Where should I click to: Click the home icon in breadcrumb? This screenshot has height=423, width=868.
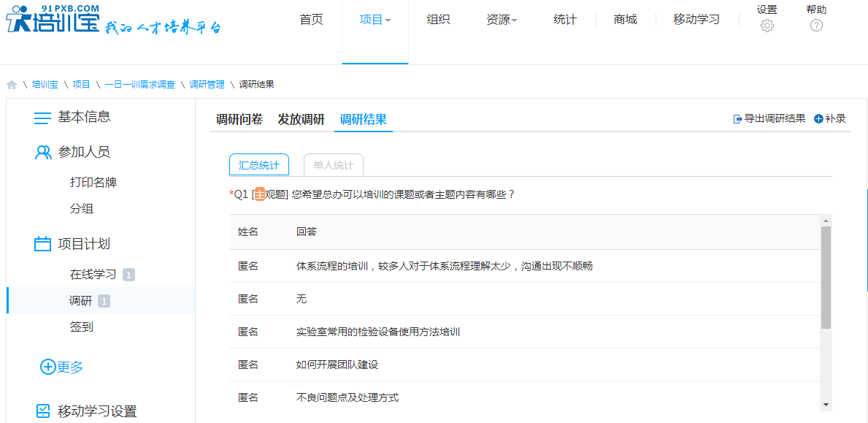12,85
